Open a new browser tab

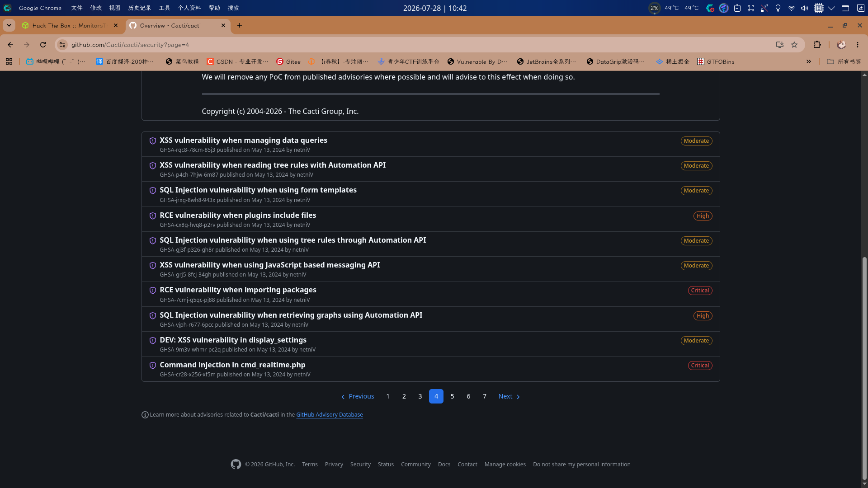(240, 25)
